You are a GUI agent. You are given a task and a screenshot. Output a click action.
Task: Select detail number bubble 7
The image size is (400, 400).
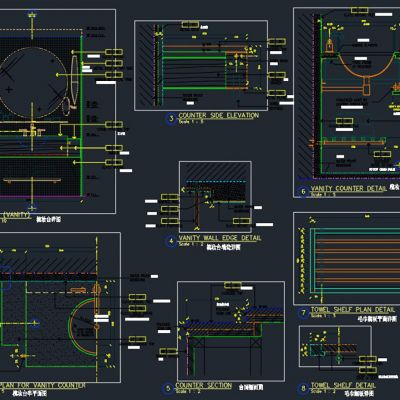(303, 313)
